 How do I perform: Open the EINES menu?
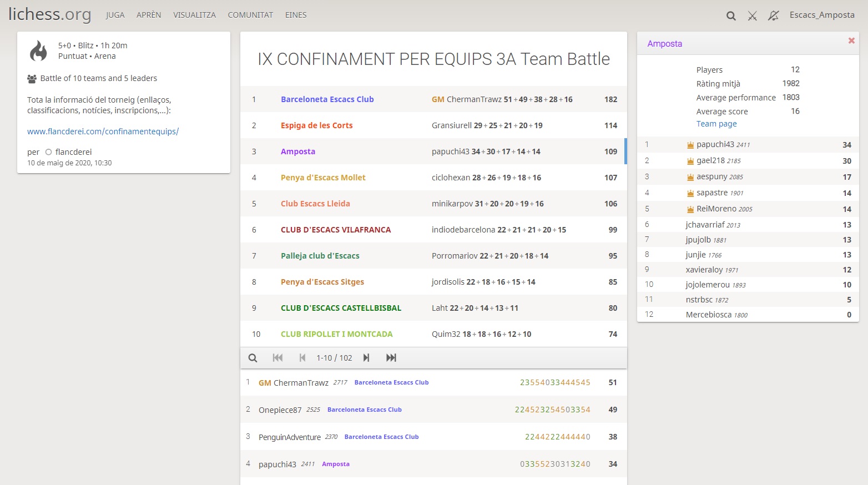(296, 15)
